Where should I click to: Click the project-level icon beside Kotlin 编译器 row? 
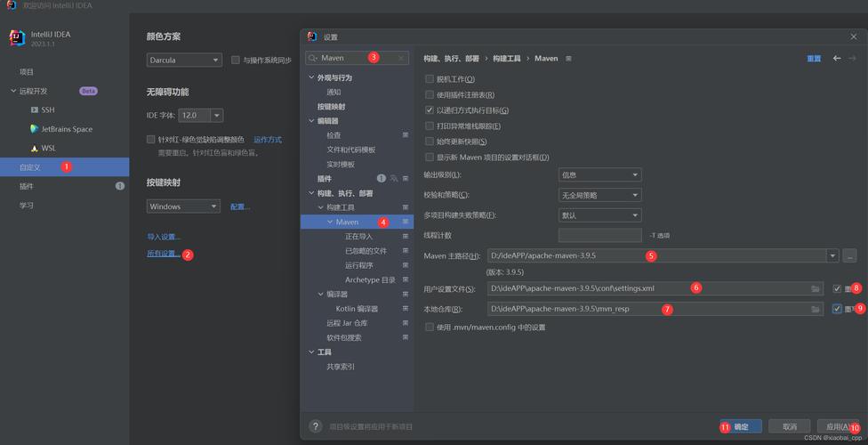click(406, 308)
